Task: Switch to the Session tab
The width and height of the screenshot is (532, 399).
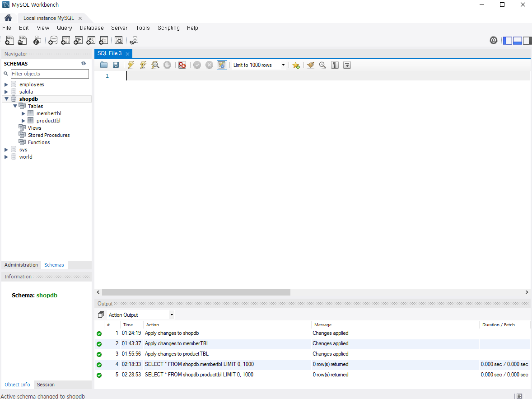Action: click(x=46, y=385)
